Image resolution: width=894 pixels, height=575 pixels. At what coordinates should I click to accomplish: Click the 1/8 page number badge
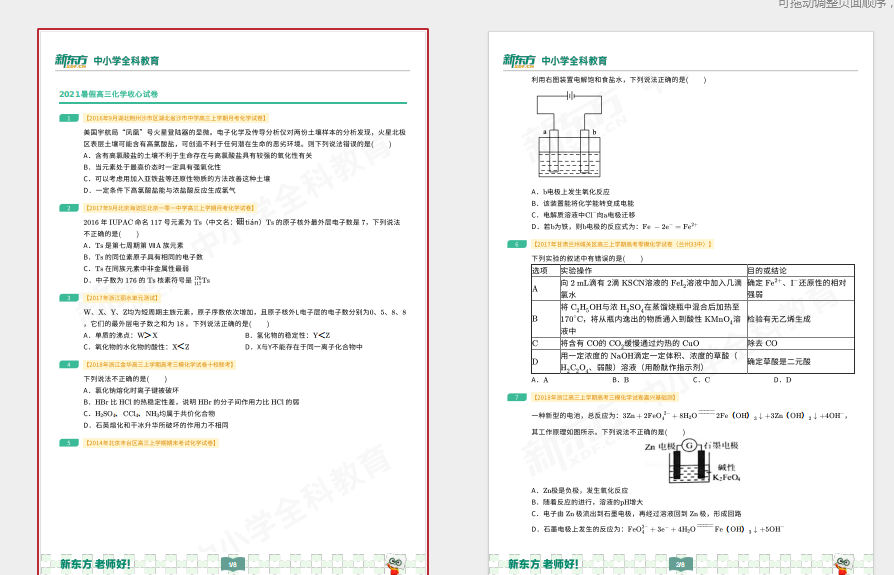[x=233, y=564]
